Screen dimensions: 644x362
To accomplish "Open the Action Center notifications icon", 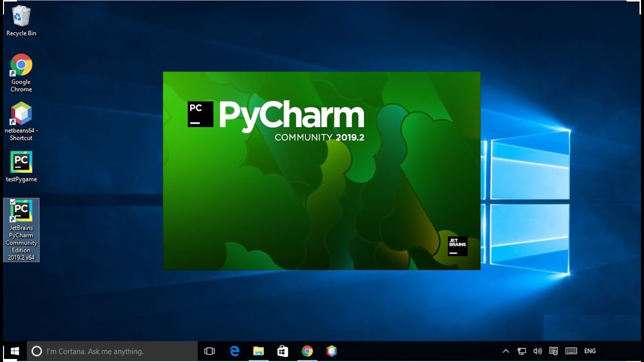I will click(x=553, y=351).
